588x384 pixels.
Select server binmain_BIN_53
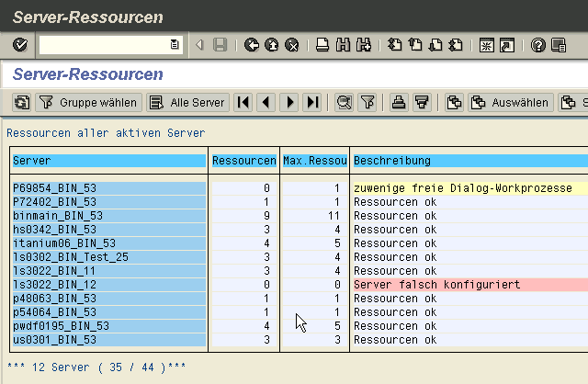point(109,216)
